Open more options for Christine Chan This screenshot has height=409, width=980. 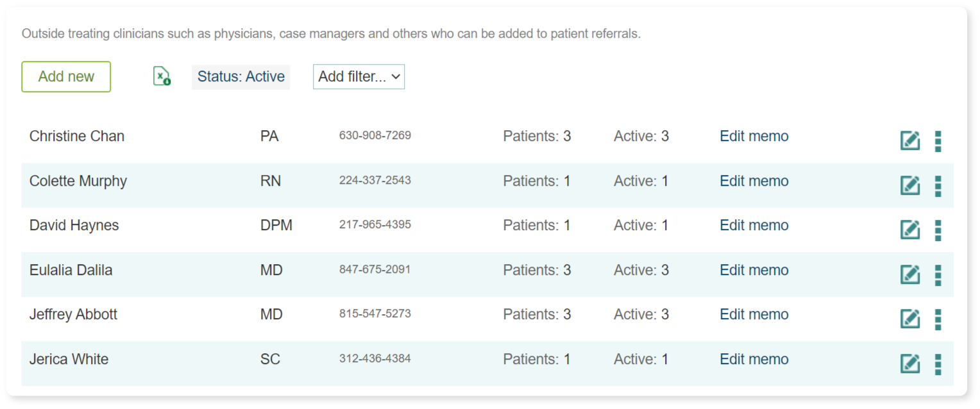pos(938,141)
